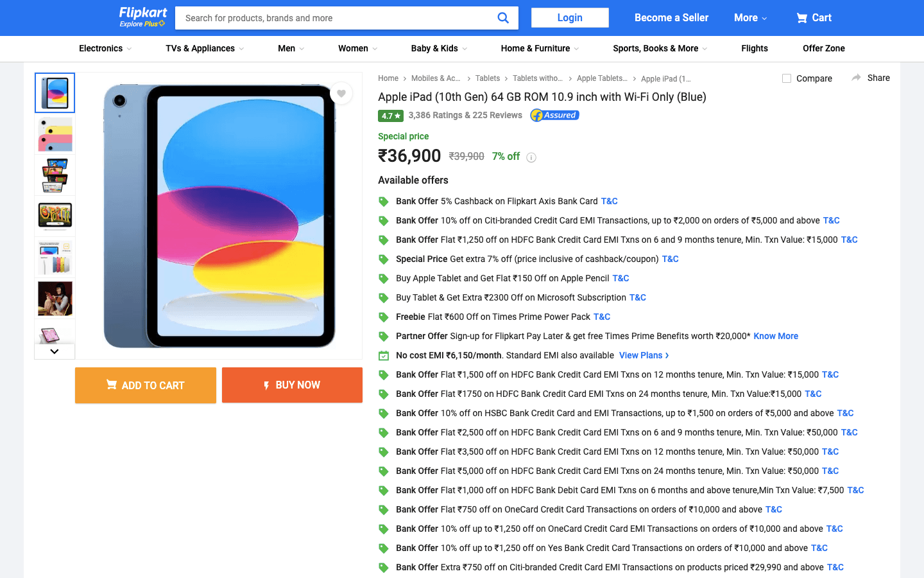Image resolution: width=924 pixels, height=578 pixels.
Task: Click in the product search field
Action: tap(334, 18)
